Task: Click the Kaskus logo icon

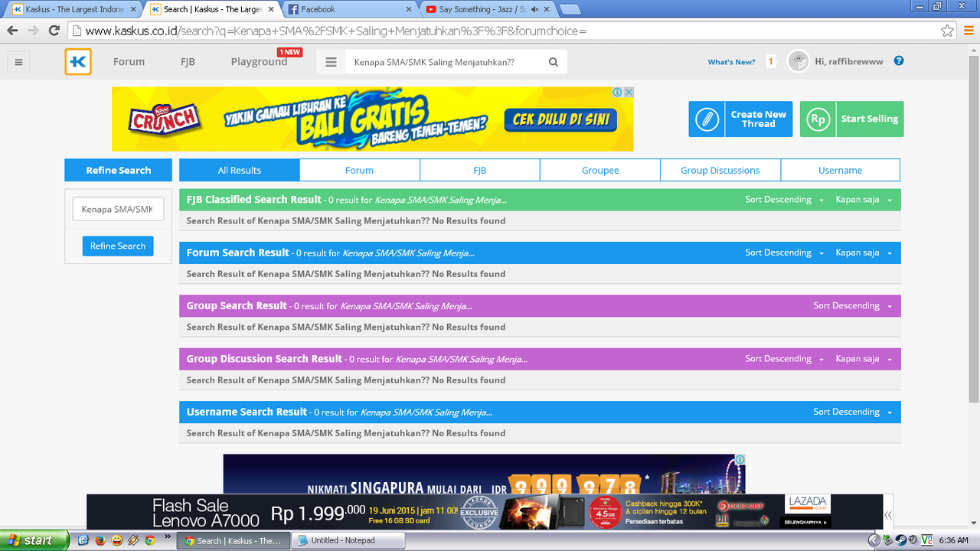Action: tap(78, 62)
